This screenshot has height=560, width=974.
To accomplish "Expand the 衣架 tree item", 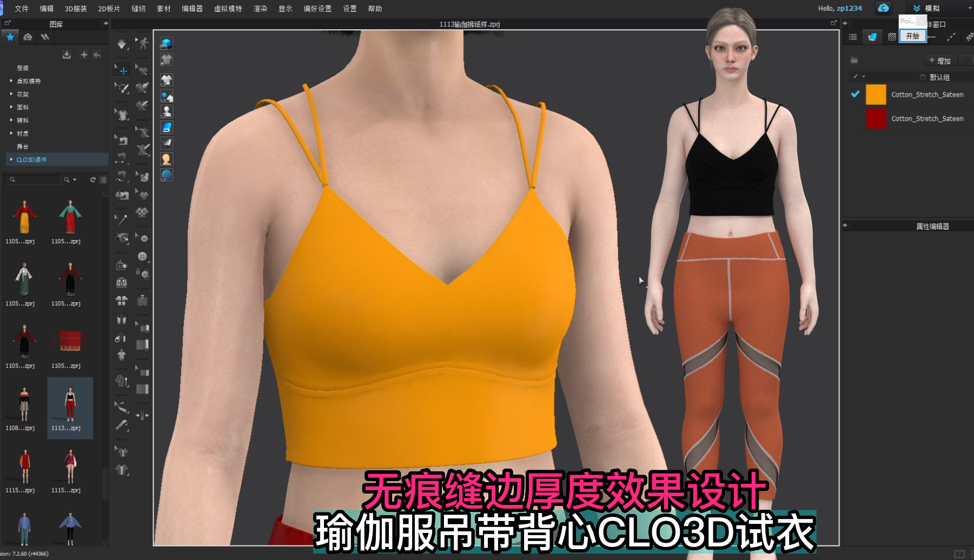I will pyautogui.click(x=11, y=94).
